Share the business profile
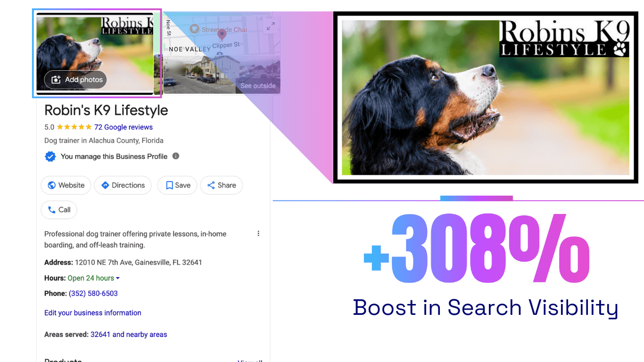The width and height of the screenshot is (644, 362). point(222,185)
